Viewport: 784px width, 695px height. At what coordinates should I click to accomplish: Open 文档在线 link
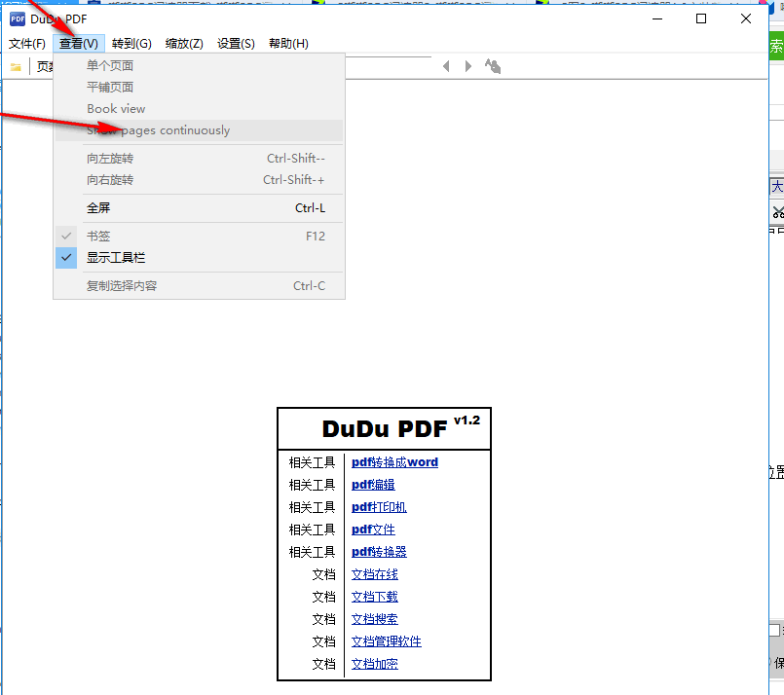point(375,574)
